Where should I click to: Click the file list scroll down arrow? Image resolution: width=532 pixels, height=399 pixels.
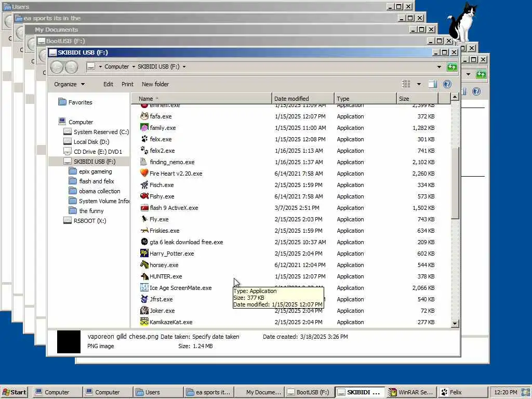(455, 323)
